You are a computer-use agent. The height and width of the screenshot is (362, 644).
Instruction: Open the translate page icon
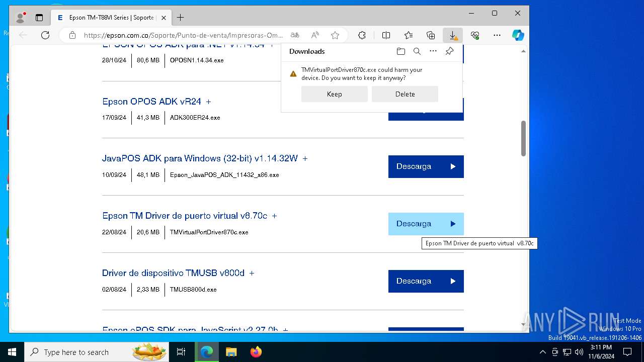[295, 35]
